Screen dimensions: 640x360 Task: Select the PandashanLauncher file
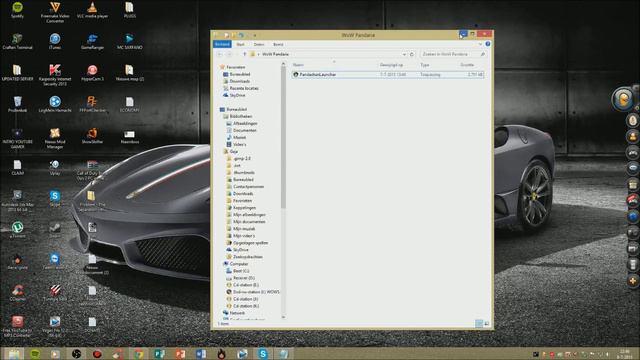pyautogui.click(x=388, y=75)
